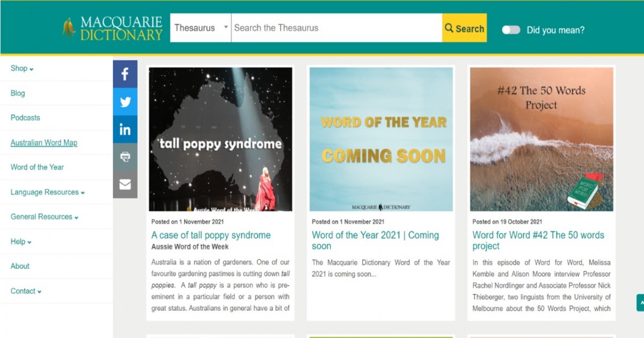
Task: Expand the Contact menu
Action: [x=26, y=291]
